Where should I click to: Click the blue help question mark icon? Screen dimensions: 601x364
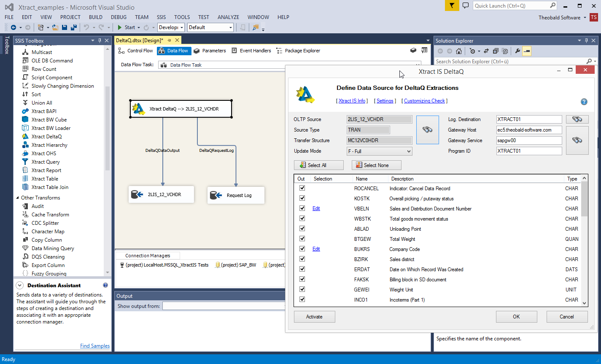pyautogui.click(x=584, y=102)
